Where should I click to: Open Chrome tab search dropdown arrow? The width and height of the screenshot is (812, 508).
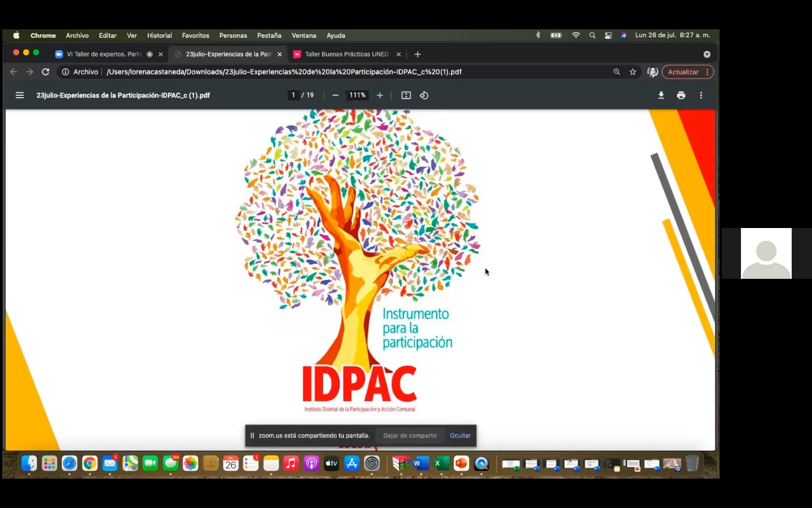pos(707,54)
